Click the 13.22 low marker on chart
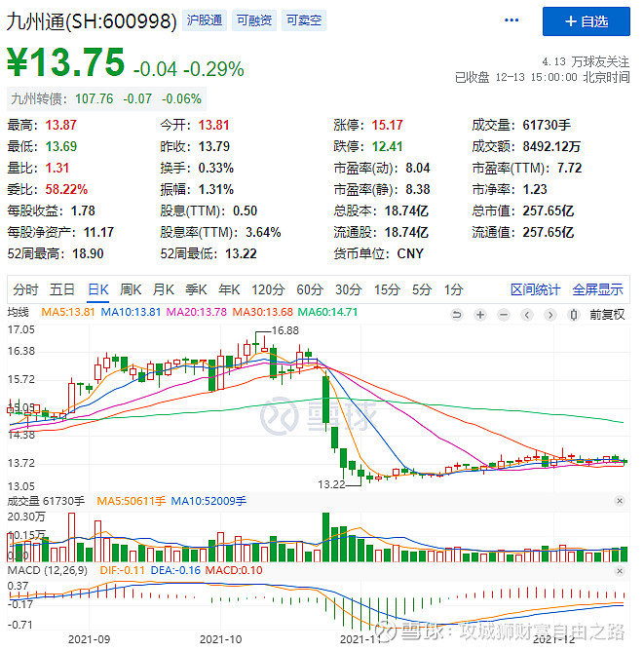 coord(331,484)
